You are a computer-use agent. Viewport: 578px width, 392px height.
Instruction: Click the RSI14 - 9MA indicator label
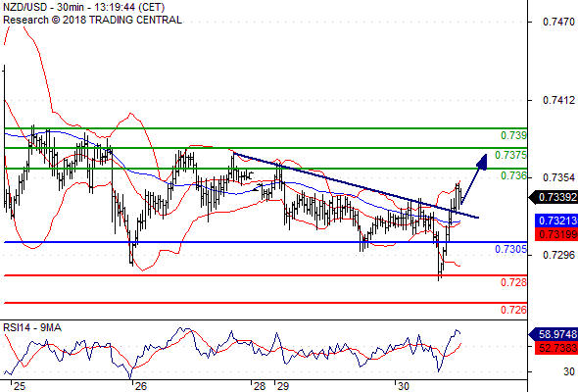click(x=32, y=327)
